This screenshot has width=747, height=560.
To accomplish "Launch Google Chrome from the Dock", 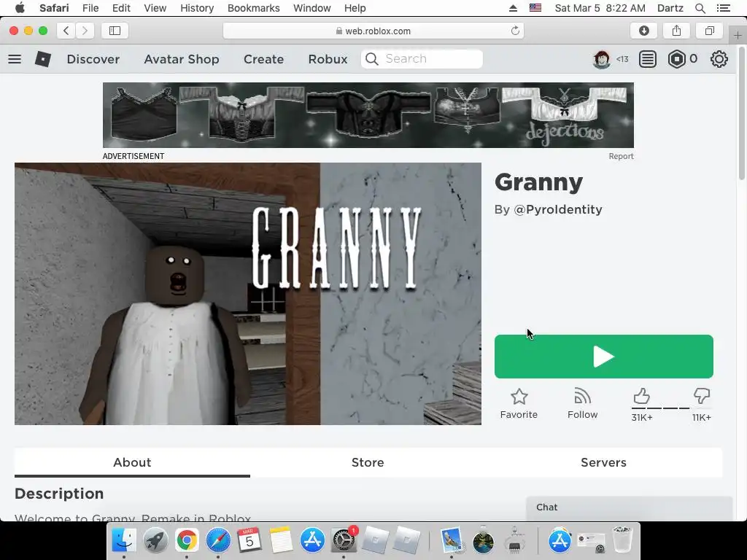I will coord(187,540).
